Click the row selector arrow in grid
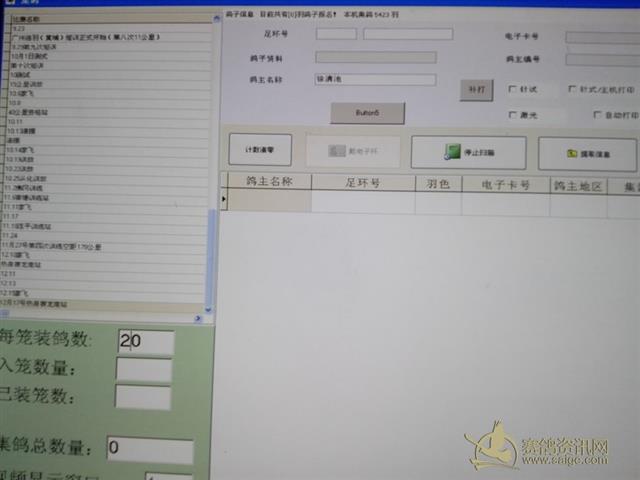Image resolution: width=640 pixels, height=480 pixels. click(224, 200)
